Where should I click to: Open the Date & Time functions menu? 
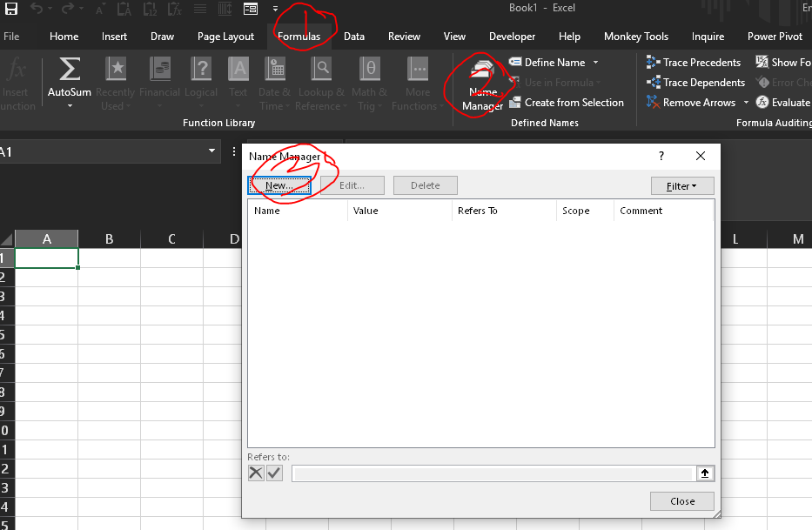point(275,84)
